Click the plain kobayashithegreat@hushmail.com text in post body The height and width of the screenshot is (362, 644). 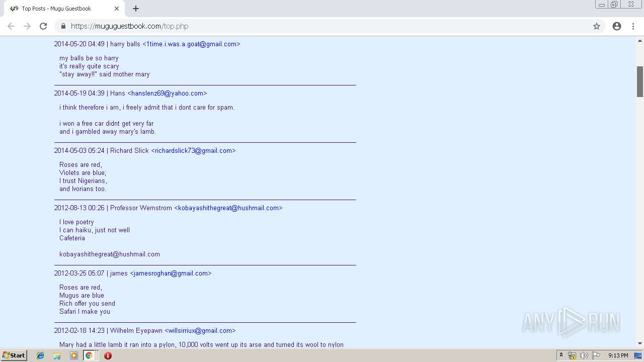110,254
